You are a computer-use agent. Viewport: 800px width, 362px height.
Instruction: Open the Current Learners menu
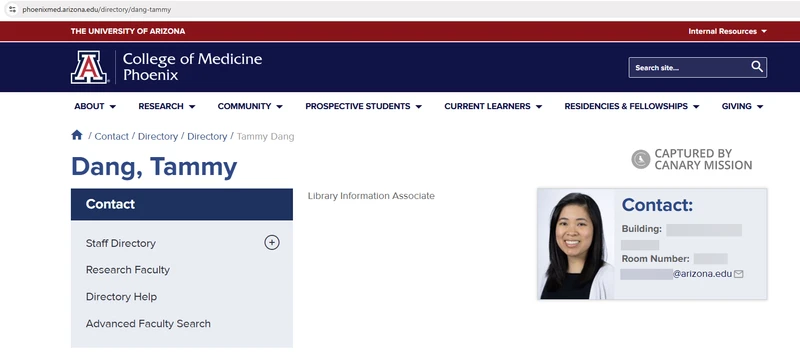point(493,106)
